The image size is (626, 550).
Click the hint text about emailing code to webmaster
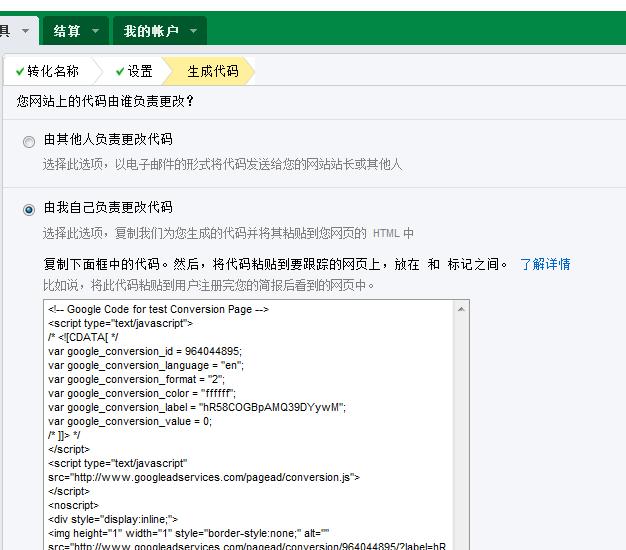coord(222,164)
